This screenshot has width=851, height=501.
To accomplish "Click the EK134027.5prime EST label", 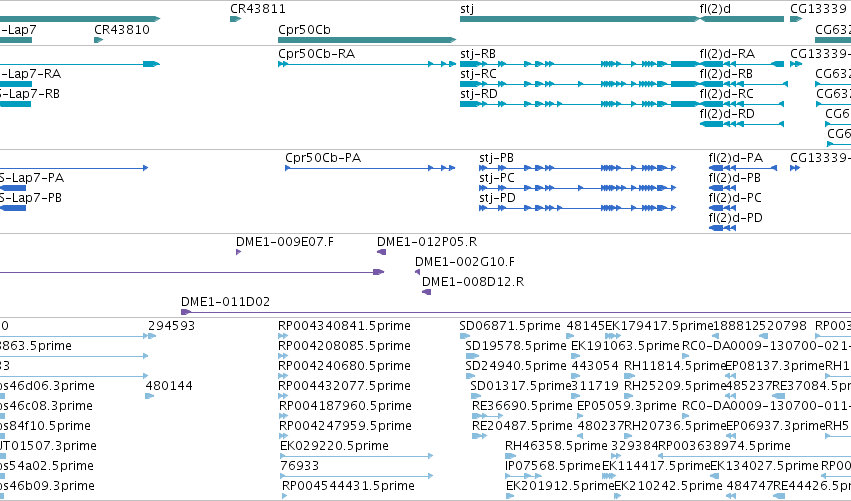I will [764, 466].
